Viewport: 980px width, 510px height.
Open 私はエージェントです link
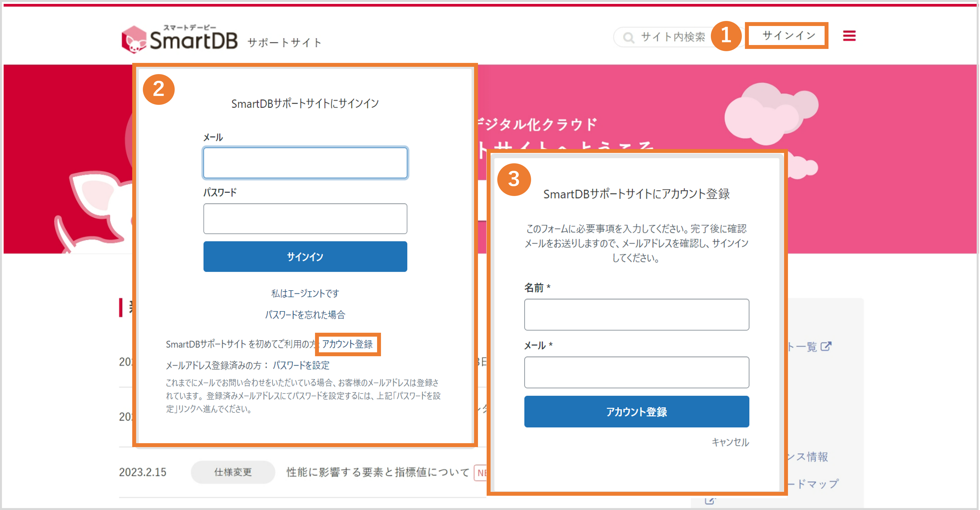point(305,293)
